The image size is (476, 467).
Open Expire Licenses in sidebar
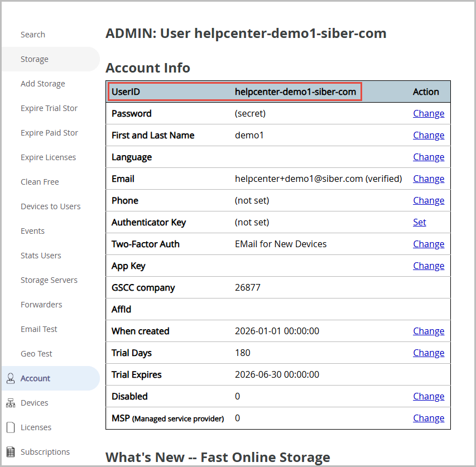click(x=48, y=157)
